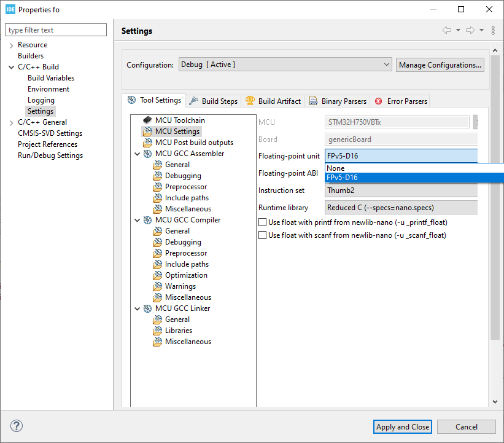
Task: Click the MCU Toolchain chip icon
Action: pyautogui.click(x=147, y=120)
